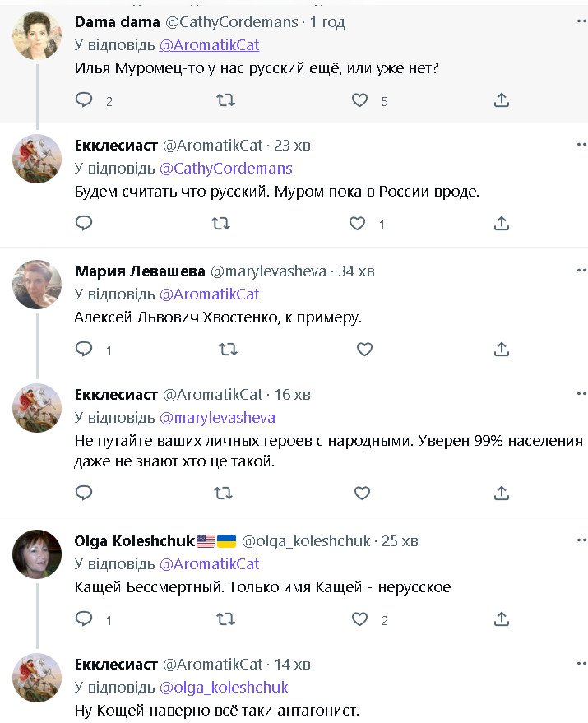Open Olga Koleshchuk's profile picture
Image resolution: width=588 pixels, height=723 pixels.
tap(37, 554)
